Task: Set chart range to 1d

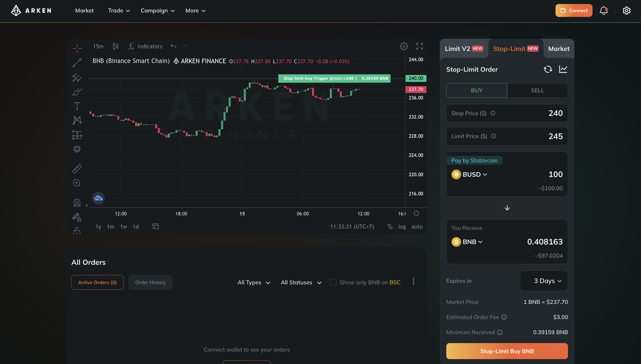Action: tap(136, 226)
